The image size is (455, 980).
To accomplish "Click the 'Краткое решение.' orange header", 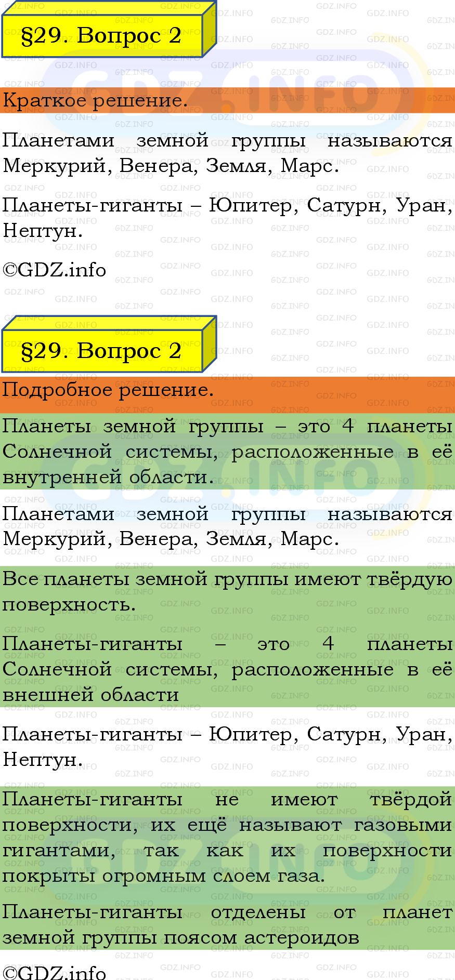I will tap(227, 100).
